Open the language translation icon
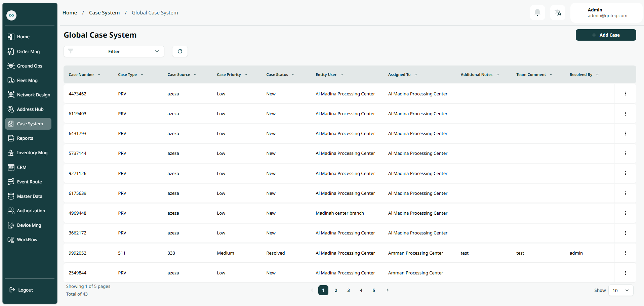This screenshot has width=644, height=306. point(558,13)
